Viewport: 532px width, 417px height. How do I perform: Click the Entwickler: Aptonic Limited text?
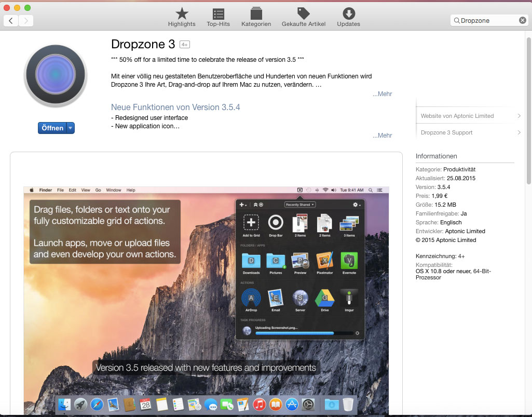(450, 231)
